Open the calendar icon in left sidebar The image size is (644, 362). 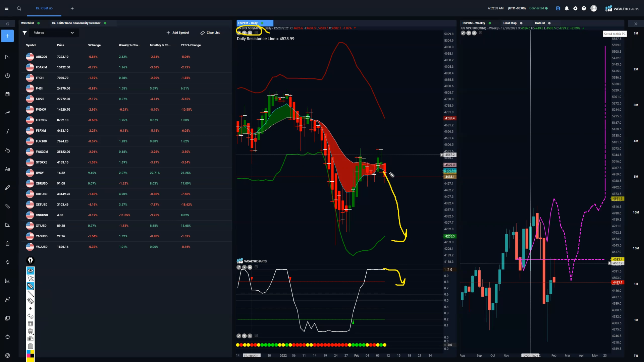pos(7,94)
